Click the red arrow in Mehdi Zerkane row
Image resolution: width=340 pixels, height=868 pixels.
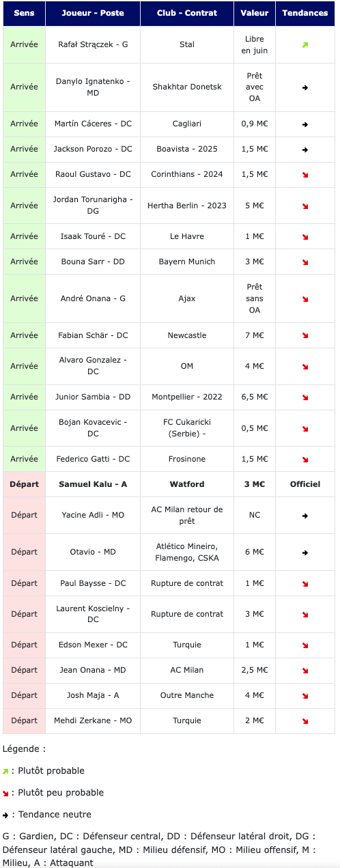[x=305, y=721]
